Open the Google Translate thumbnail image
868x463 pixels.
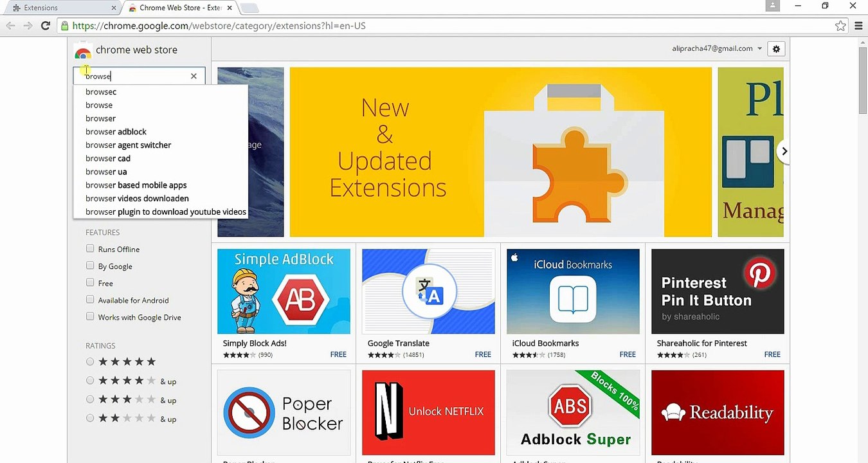428,291
